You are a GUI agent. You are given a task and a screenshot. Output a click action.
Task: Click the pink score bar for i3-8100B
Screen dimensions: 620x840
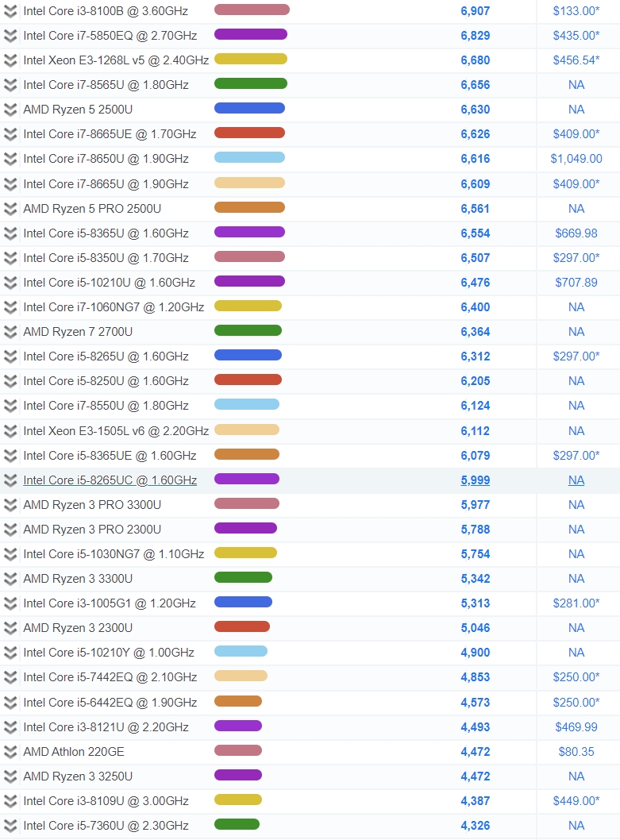click(x=252, y=10)
